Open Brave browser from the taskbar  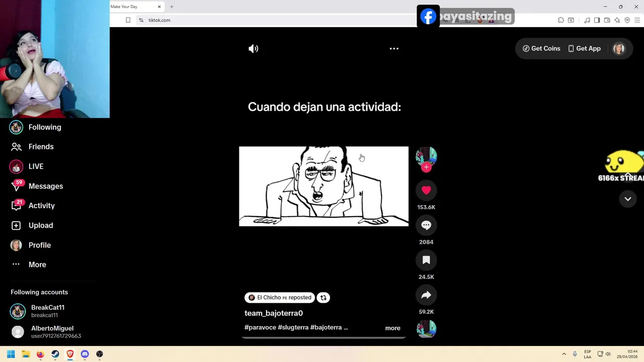(70, 354)
